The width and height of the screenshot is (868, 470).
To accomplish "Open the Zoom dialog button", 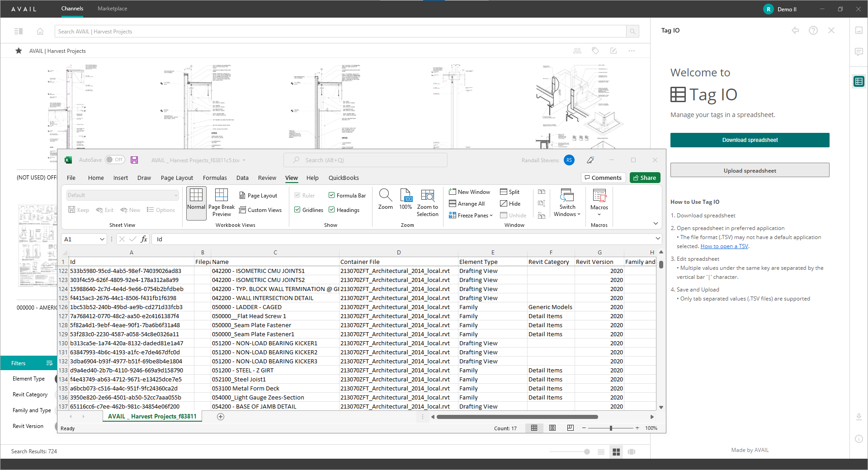I will pyautogui.click(x=386, y=199).
